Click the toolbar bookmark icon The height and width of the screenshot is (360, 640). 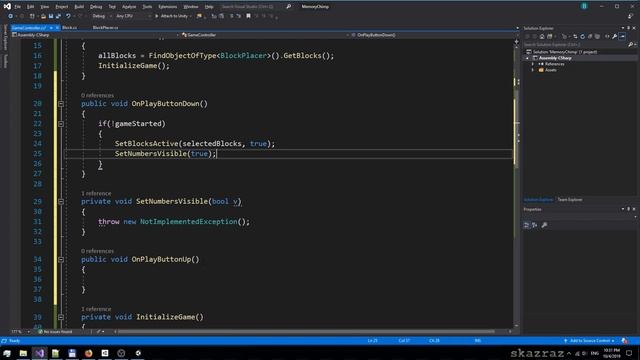click(248, 16)
